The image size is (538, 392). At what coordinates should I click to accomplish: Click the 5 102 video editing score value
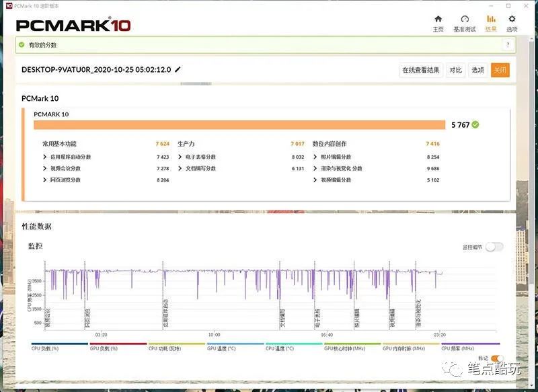(433, 180)
